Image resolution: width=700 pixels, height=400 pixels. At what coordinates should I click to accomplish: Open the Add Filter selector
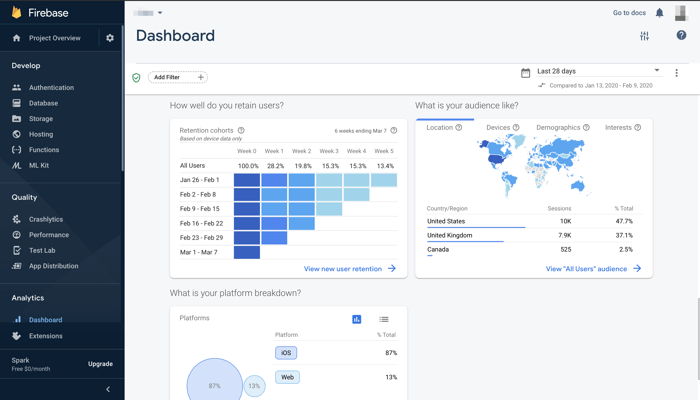(x=178, y=77)
